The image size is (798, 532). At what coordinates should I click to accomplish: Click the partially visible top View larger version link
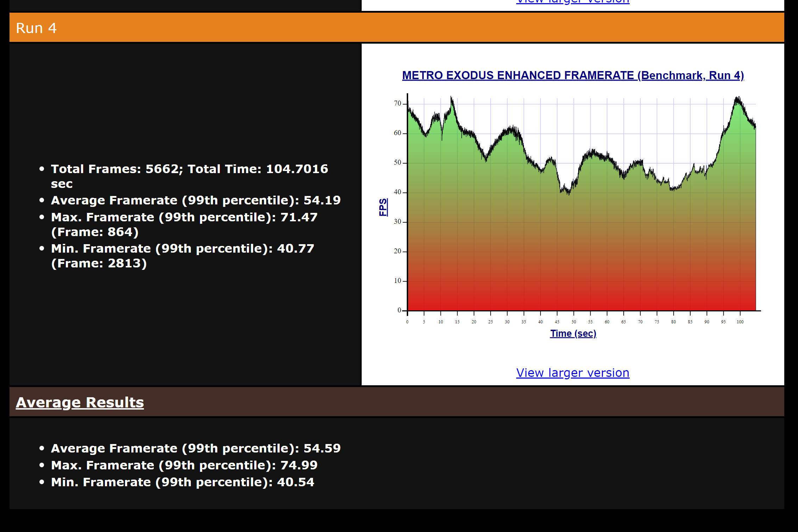573,2
